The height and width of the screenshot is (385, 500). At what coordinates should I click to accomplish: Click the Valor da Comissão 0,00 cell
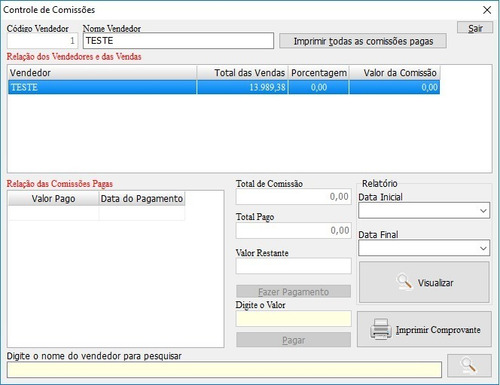click(x=395, y=87)
